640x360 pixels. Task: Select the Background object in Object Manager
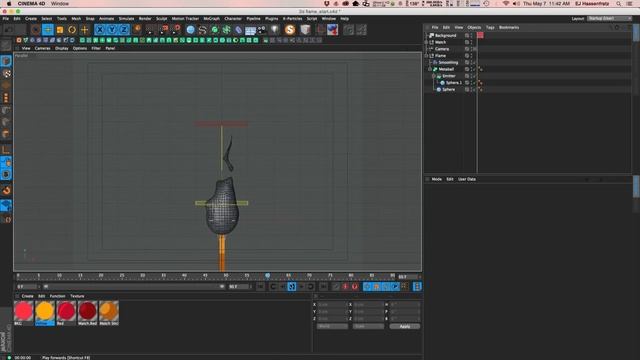point(445,36)
